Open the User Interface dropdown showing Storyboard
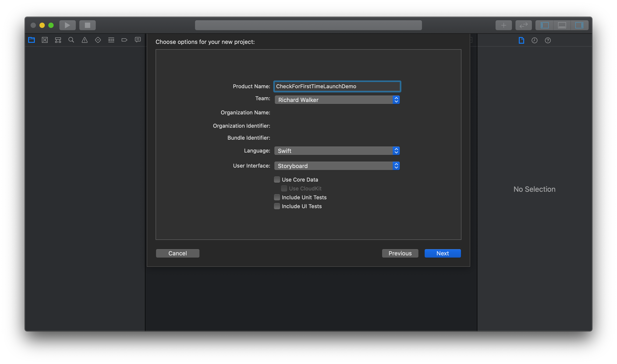 click(x=337, y=166)
